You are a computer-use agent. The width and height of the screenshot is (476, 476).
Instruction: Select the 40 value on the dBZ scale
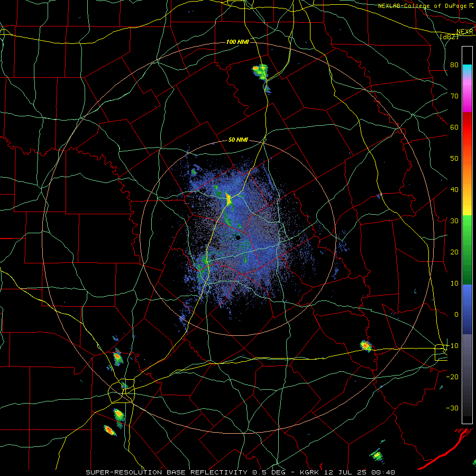tap(454, 190)
